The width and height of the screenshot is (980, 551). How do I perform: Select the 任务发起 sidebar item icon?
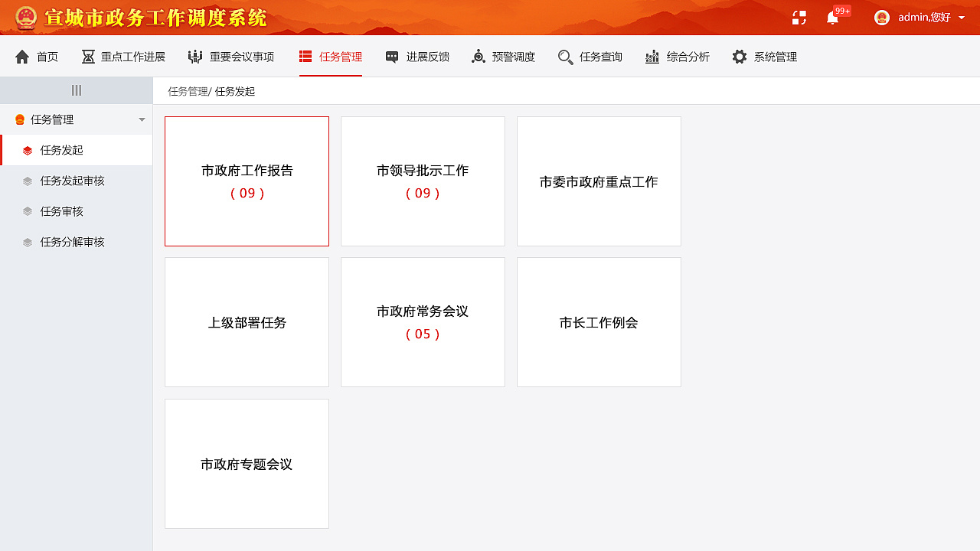pos(28,150)
